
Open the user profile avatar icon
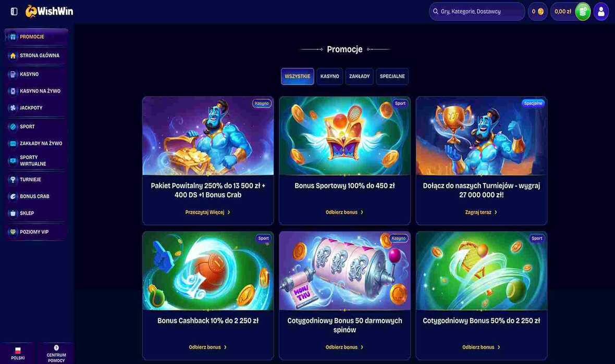[x=601, y=11]
